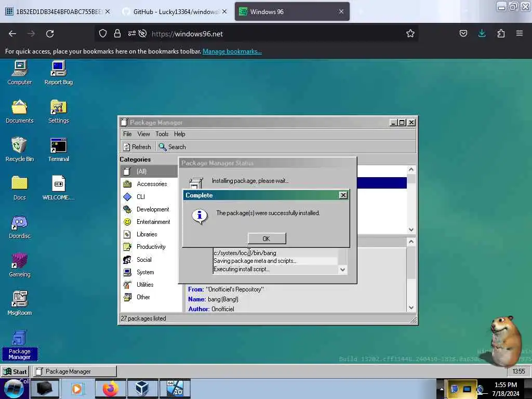Image resolution: width=532 pixels, height=399 pixels.
Task: Open the View menu in Package Manager
Action: click(143, 134)
